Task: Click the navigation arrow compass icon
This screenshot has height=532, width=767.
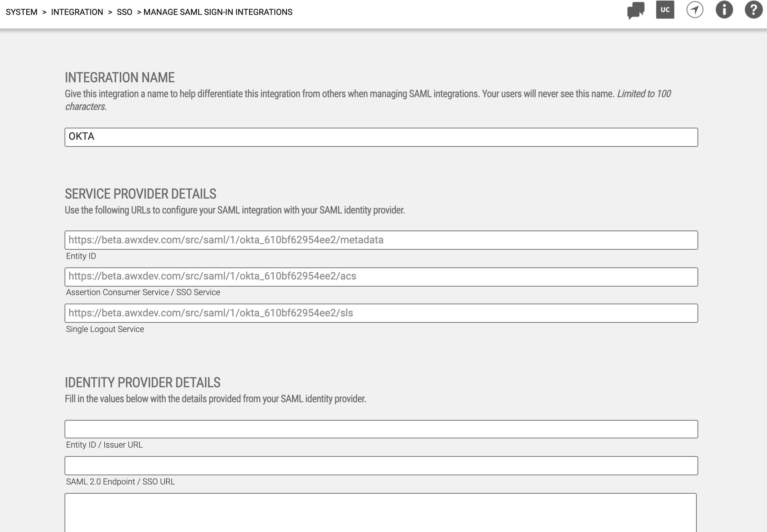Action: point(695,10)
